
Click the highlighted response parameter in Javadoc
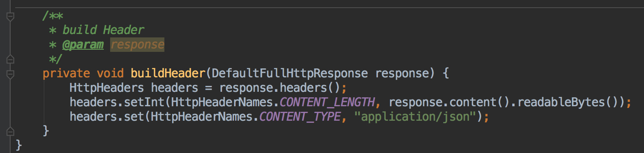(x=137, y=45)
